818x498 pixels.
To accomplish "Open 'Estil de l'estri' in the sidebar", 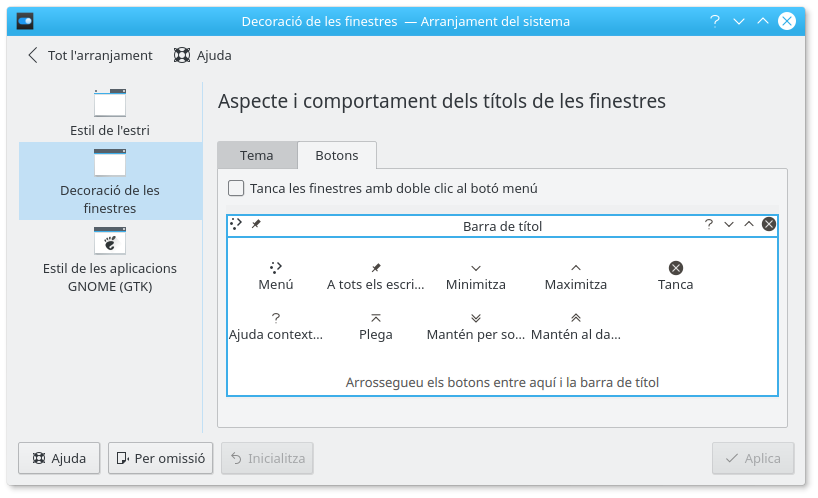I will click(110, 112).
